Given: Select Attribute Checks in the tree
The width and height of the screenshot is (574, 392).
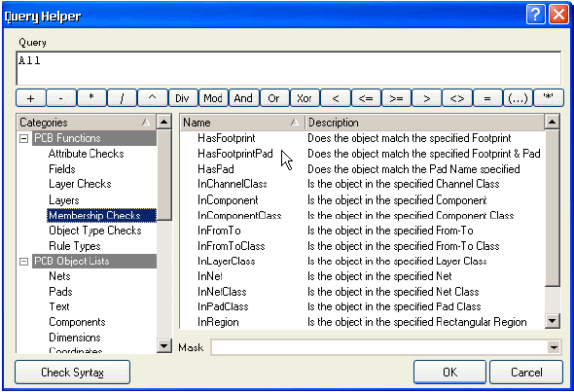Looking at the screenshot, I should tap(87, 154).
